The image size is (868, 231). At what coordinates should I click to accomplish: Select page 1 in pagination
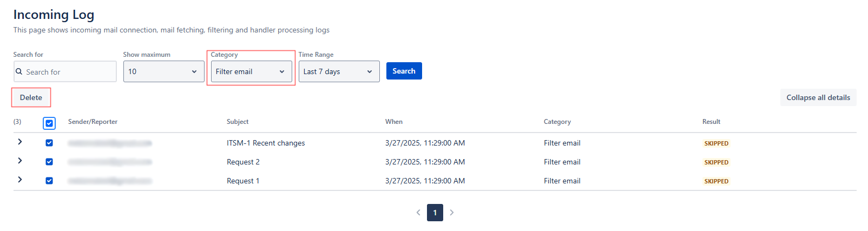pyautogui.click(x=435, y=213)
